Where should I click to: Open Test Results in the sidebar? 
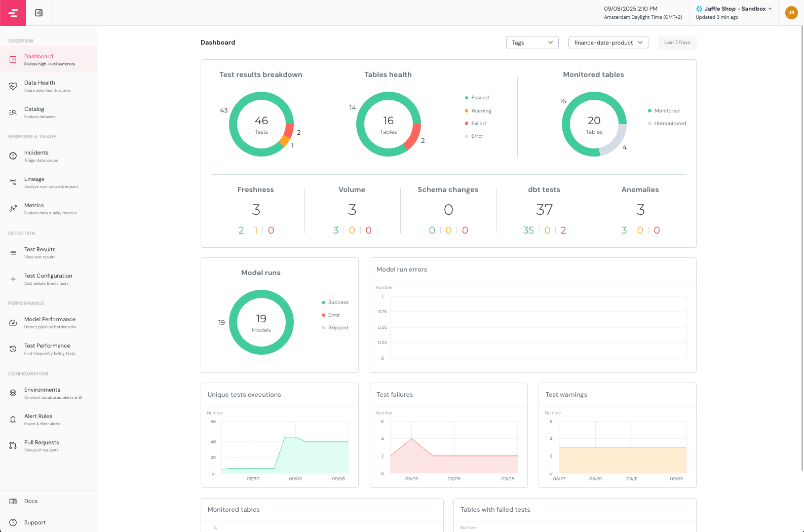(x=49, y=253)
